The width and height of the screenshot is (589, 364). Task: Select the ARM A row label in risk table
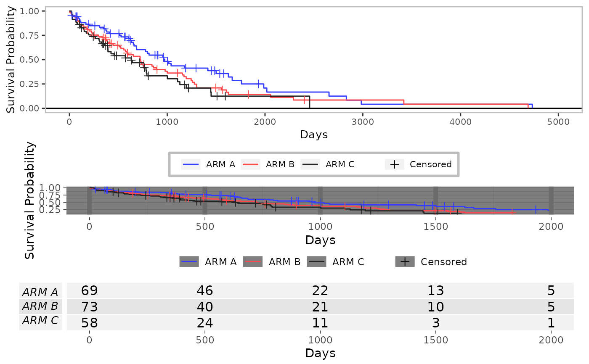click(x=40, y=292)
